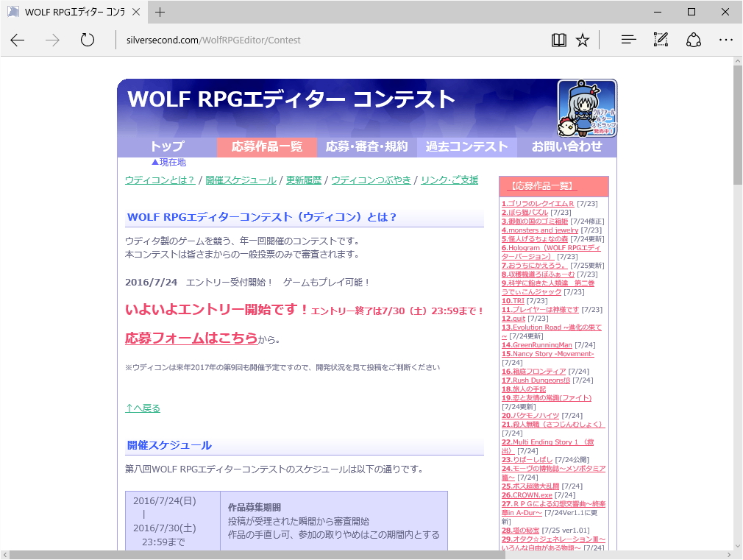Open the お問い合わせ page

click(566, 146)
